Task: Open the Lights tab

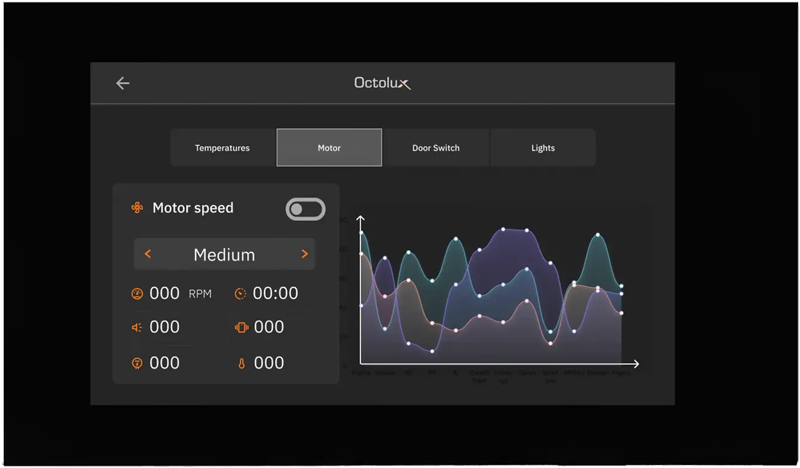Action: [x=543, y=148]
